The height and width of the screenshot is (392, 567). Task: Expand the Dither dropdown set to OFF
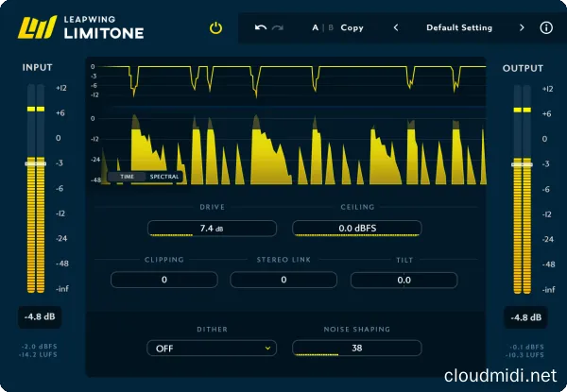pos(212,348)
